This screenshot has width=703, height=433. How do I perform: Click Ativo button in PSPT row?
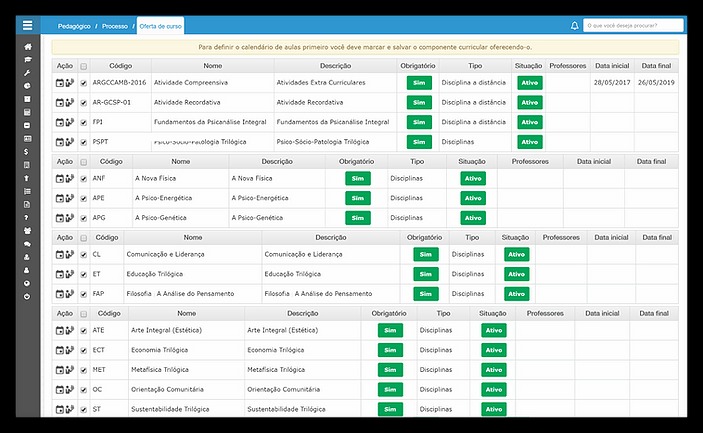click(x=529, y=142)
